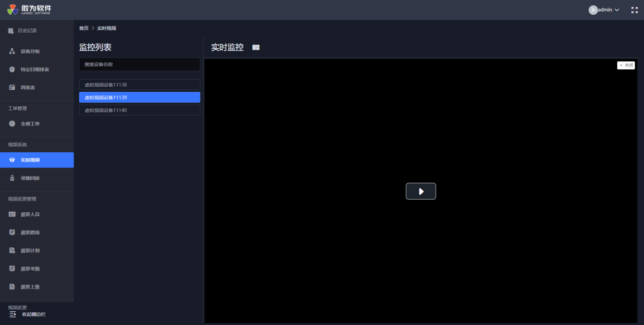Click the 录像回放 icon
This screenshot has height=325, width=644.
(12, 178)
